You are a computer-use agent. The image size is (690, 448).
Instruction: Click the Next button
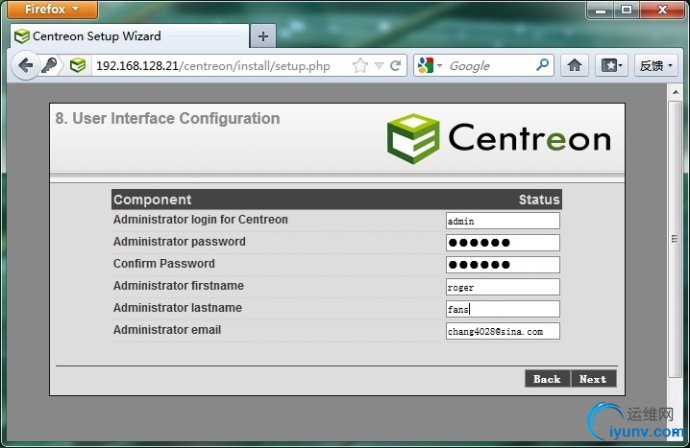(x=593, y=379)
